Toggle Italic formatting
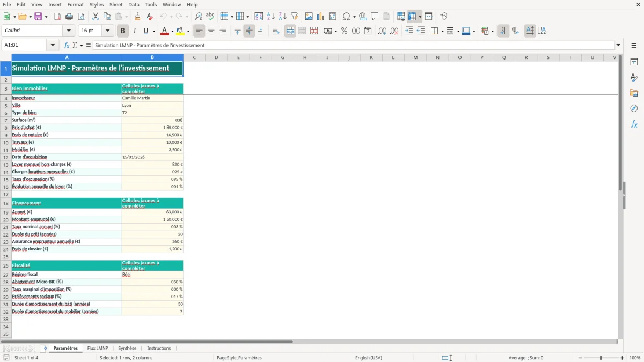This screenshot has width=644, height=362. pyautogui.click(x=135, y=31)
